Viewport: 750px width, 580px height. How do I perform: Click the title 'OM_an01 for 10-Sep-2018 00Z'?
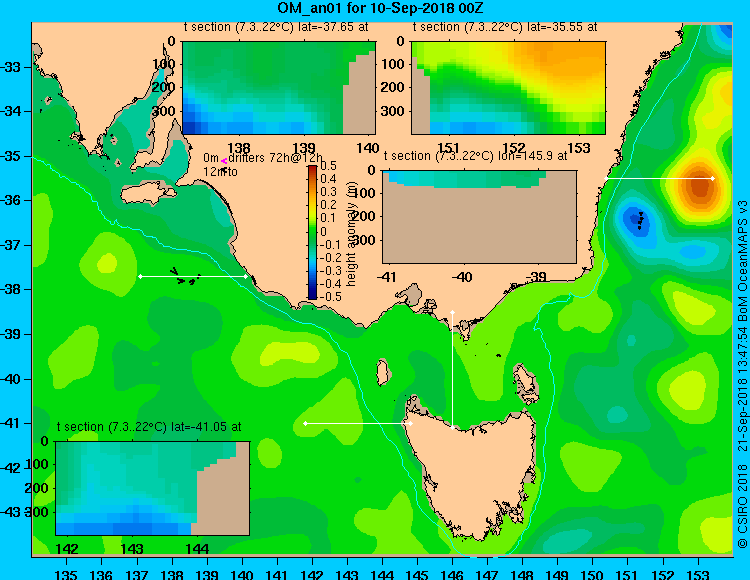click(381, 8)
